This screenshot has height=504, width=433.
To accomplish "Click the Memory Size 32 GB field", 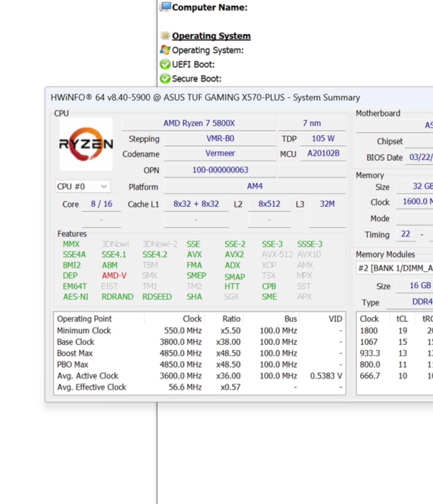I will coord(415,186).
